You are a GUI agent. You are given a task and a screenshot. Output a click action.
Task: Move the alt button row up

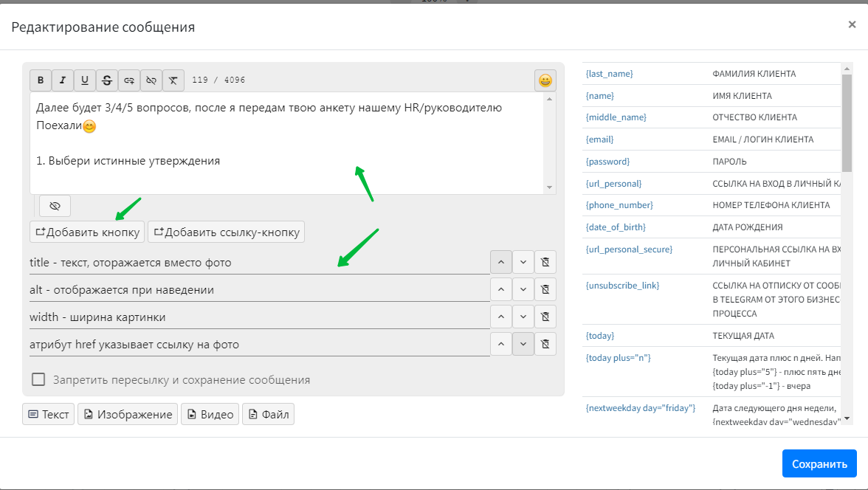(501, 289)
